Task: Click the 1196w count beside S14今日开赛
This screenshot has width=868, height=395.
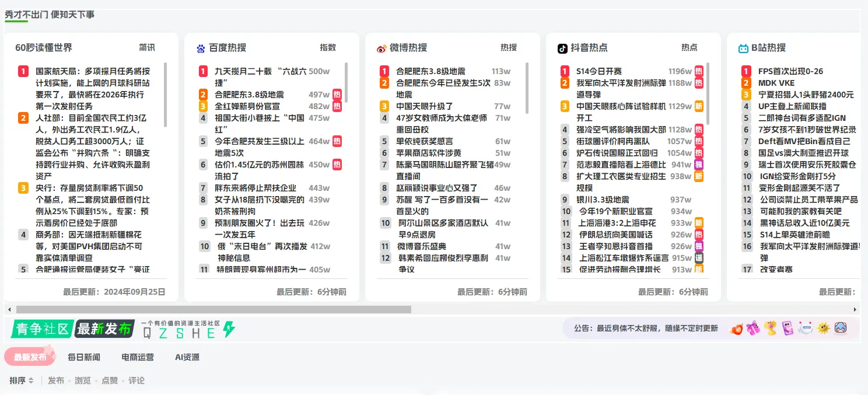Action: (x=680, y=71)
